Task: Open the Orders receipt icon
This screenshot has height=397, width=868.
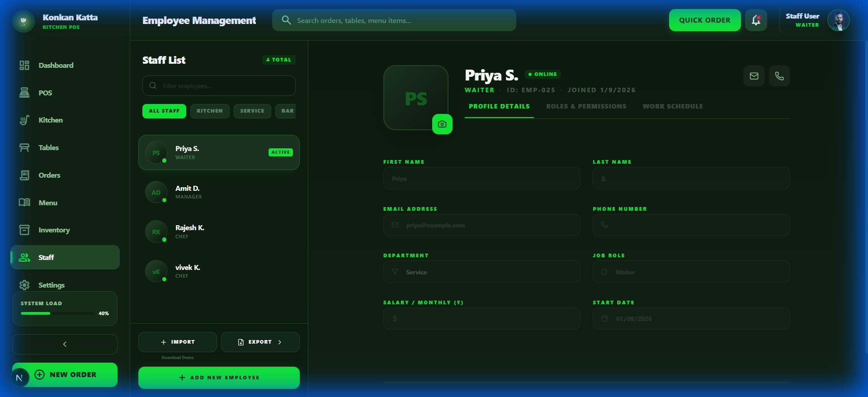Action: pos(24,175)
